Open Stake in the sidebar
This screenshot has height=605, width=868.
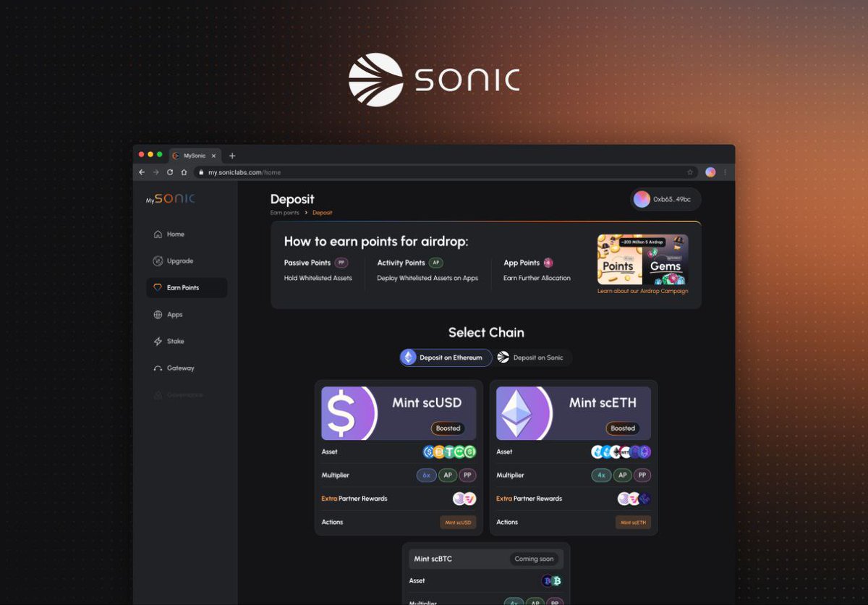[x=169, y=342]
